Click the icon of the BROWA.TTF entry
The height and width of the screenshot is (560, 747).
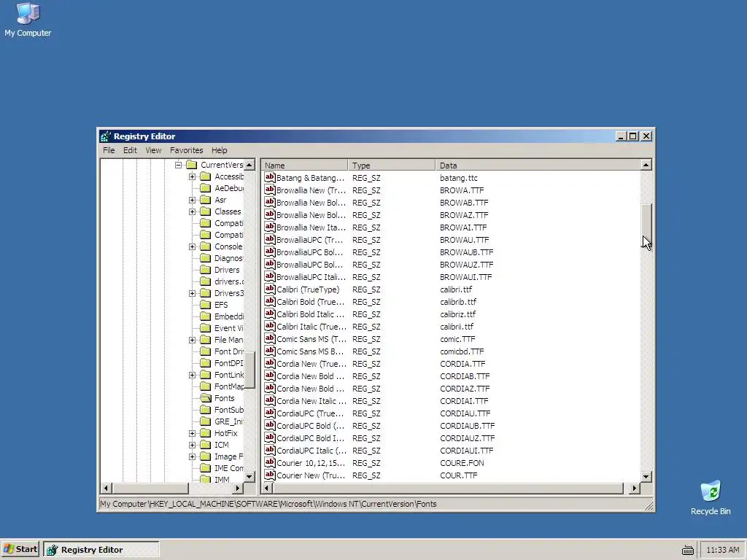pos(270,190)
